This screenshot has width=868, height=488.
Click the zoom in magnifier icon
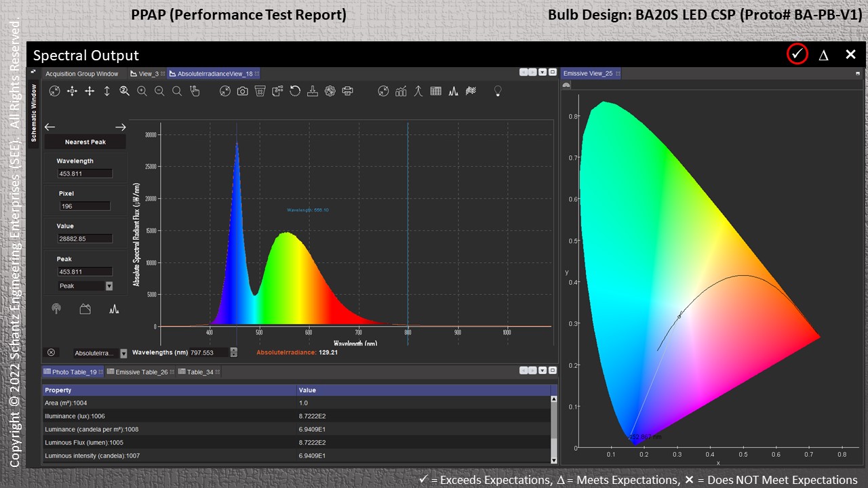[142, 91]
